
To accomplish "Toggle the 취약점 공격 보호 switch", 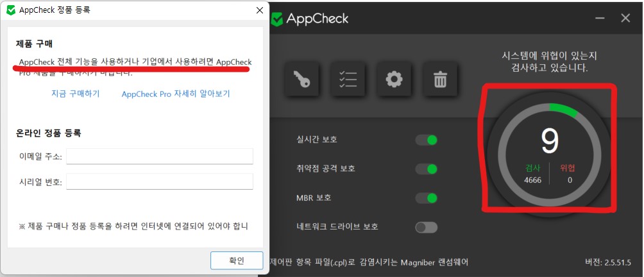I will (x=427, y=169).
